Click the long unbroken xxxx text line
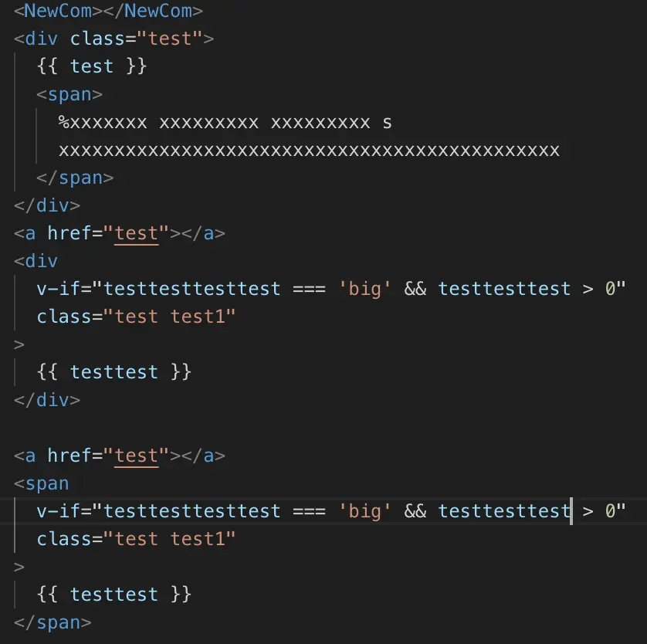 tap(309, 151)
